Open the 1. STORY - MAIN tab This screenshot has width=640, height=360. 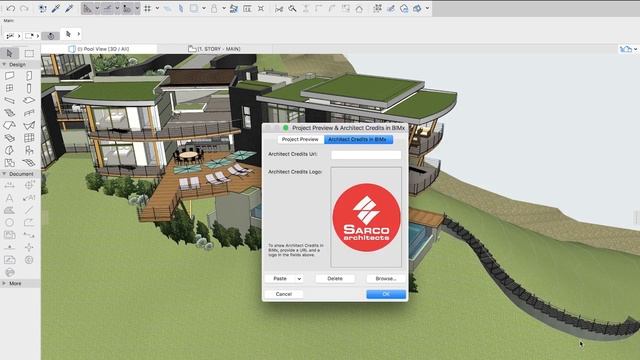(214, 49)
